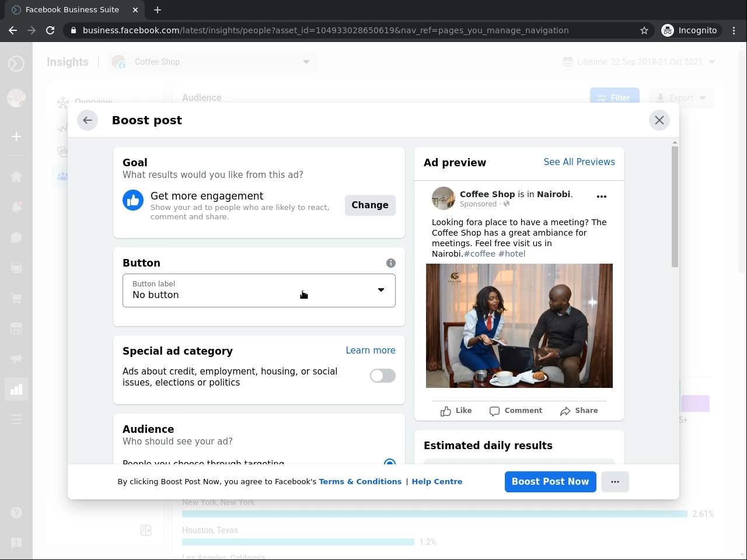Click the #hotel hashtag in the preview
Image resolution: width=747 pixels, height=560 pixels.
tap(512, 254)
